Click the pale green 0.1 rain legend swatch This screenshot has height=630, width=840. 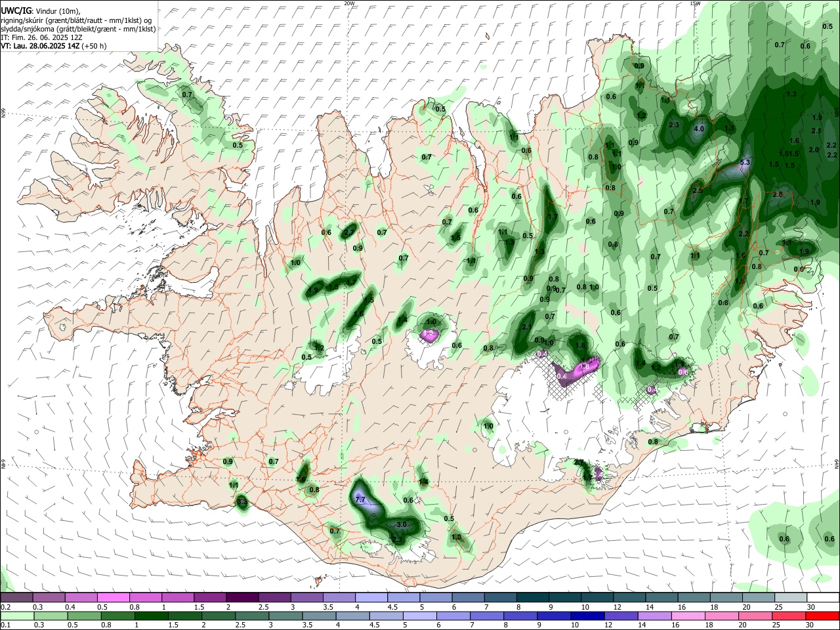click(16, 616)
